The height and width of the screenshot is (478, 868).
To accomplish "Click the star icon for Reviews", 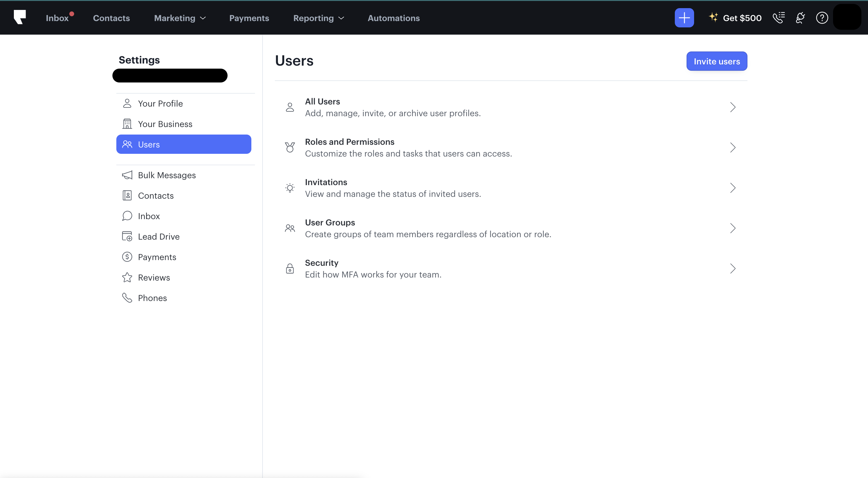I will [127, 277].
